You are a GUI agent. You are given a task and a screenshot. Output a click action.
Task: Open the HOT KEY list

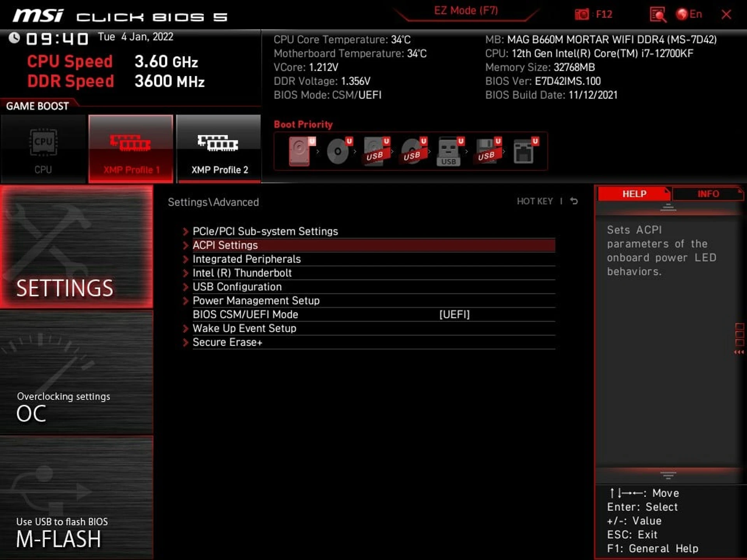[x=535, y=201]
